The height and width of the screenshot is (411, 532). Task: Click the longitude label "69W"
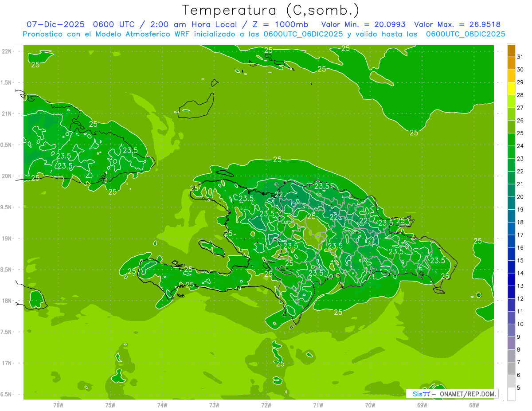pos(422,405)
